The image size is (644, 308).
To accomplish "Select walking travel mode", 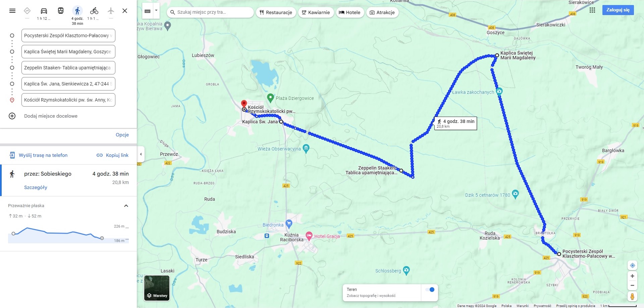I will 77,11.
